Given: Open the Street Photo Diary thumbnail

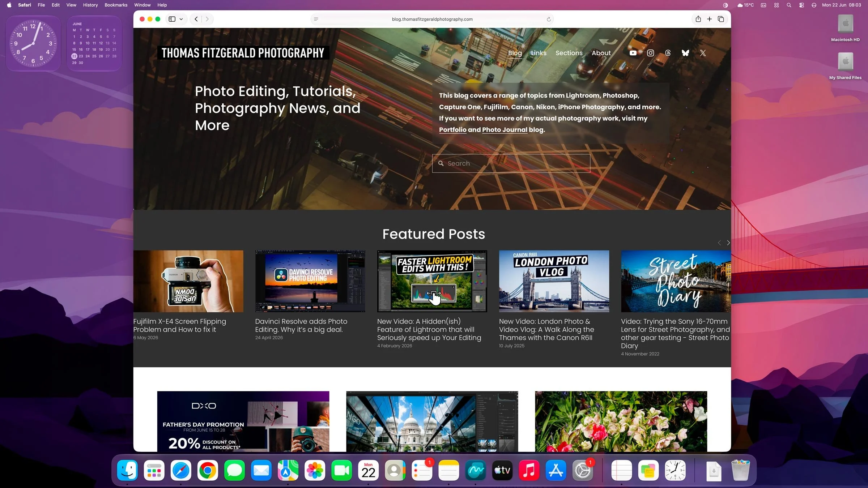Looking at the screenshot, I should point(676,281).
